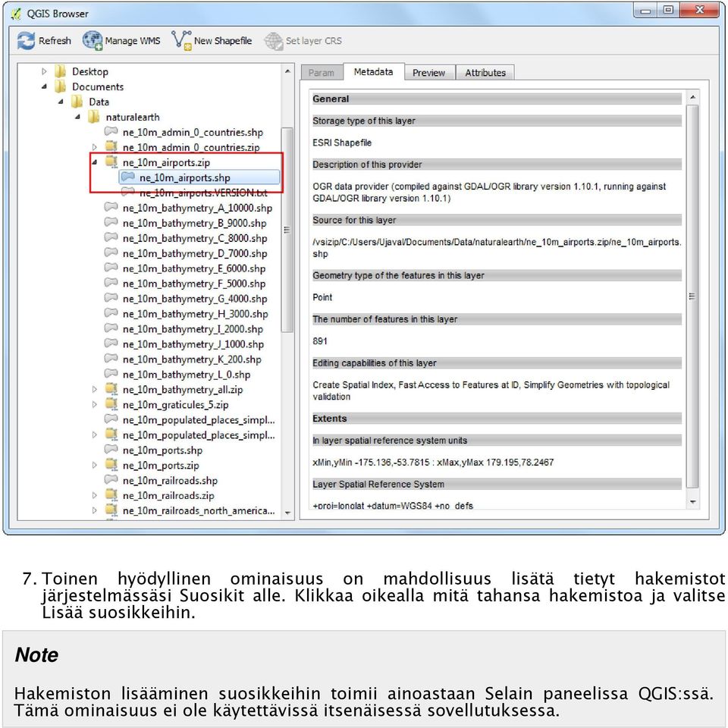728x728 pixels.
Task: Click the metadata panel scroll down arrow
Action: click(692, 501)
